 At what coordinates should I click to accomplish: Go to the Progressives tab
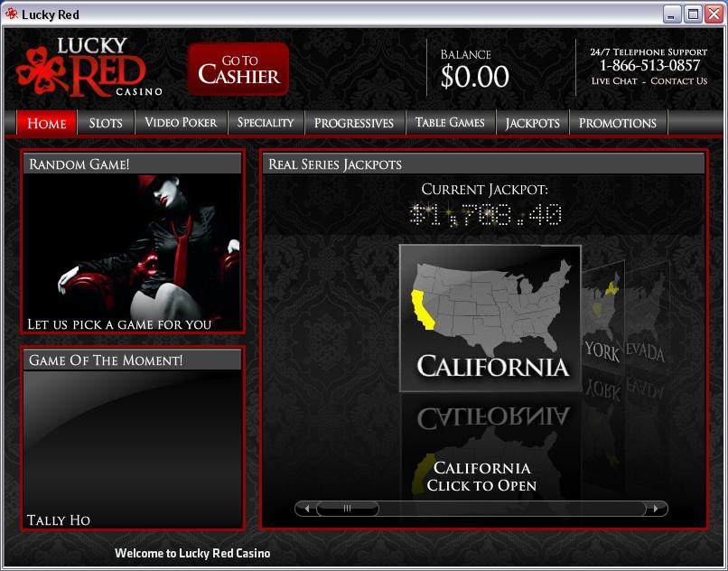(x=354, y=123)
